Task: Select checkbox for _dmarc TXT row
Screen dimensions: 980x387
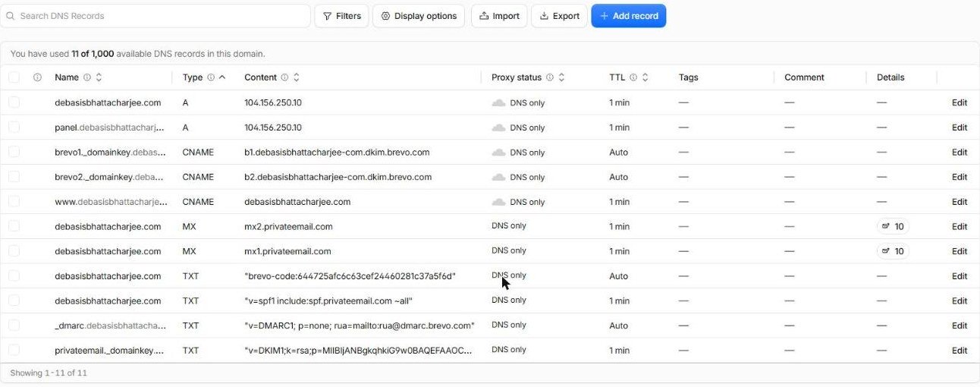Action: click(14, 326)
